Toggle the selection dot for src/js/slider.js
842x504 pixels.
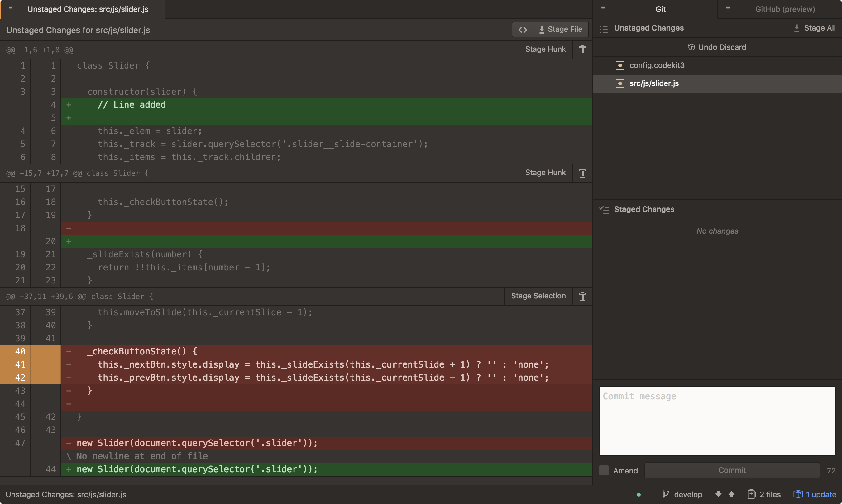620,83
